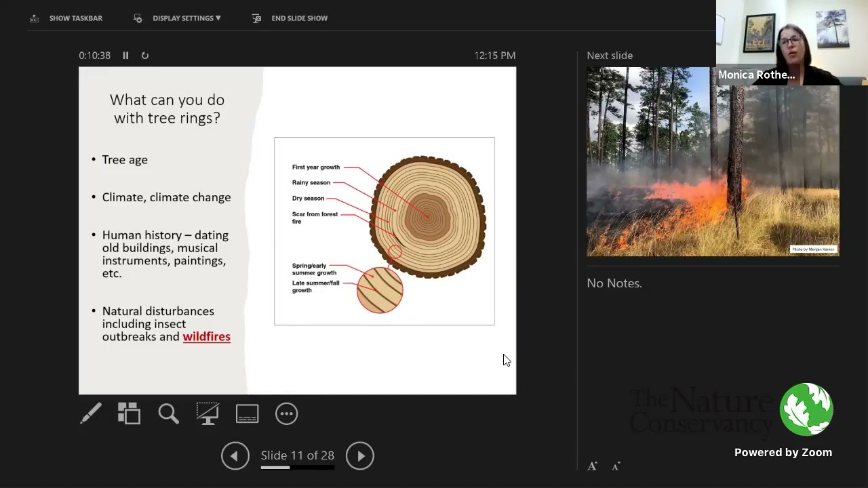The image size is (868, 488).
Task: Click the wildfires hyperlink on slide
Action: pos(206,337)
